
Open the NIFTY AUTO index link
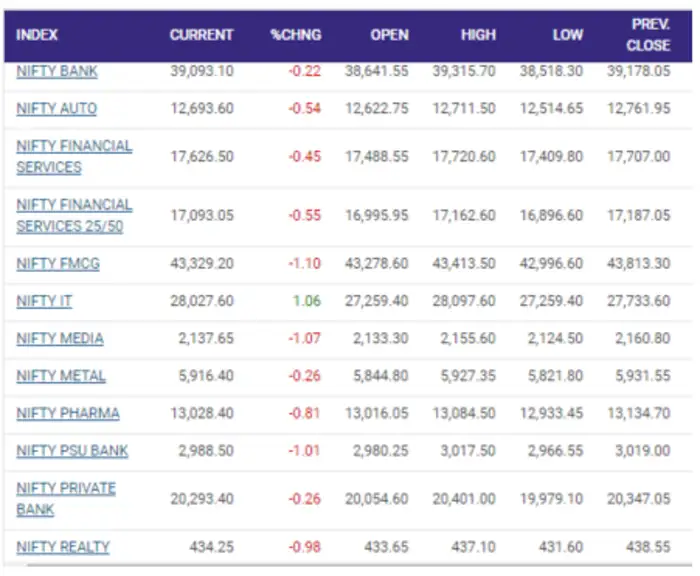(57, 108)
